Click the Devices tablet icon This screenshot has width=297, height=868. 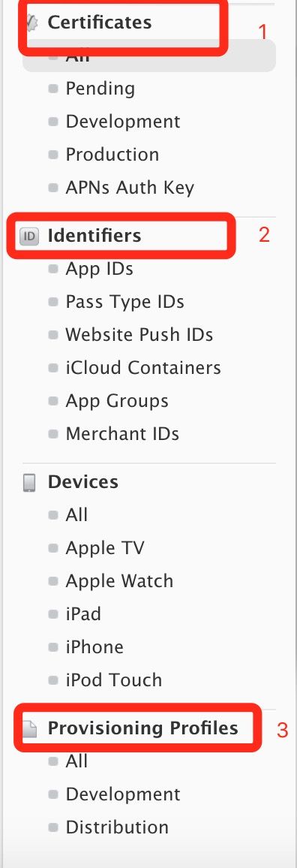(x=29, y=483)
